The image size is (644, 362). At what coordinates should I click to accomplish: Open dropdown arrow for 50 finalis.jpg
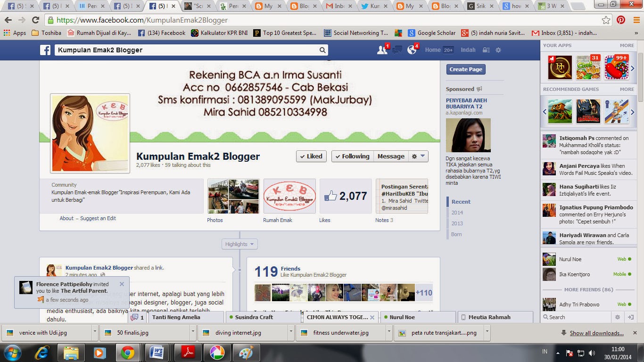tap(193, 333)
